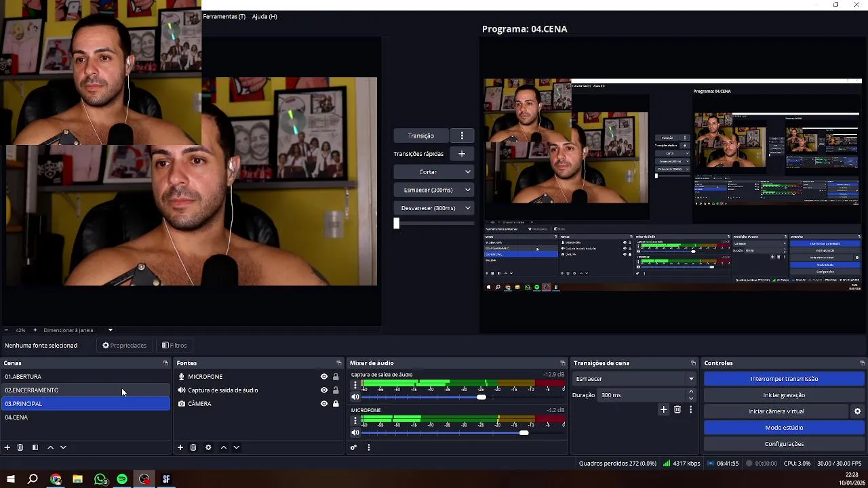The image size is (868, 488).
Task: Delete the selected scene with the trash icon
Action: coord(20,447)
